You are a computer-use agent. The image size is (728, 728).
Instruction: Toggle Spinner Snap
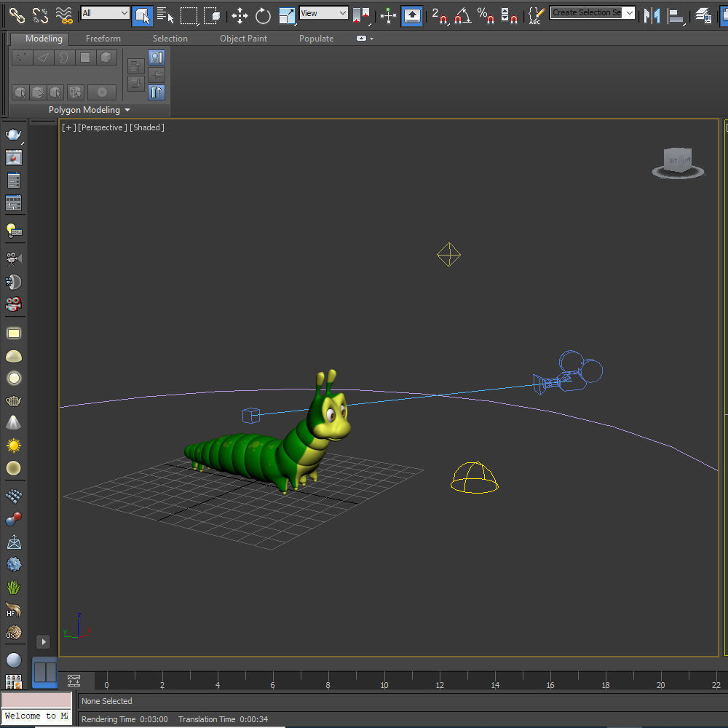click(x=510, y=16)
